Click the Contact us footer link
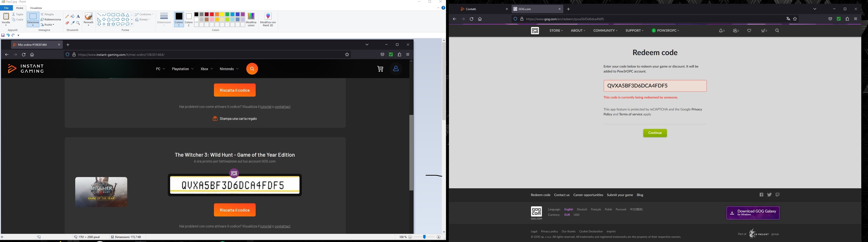 562,195
